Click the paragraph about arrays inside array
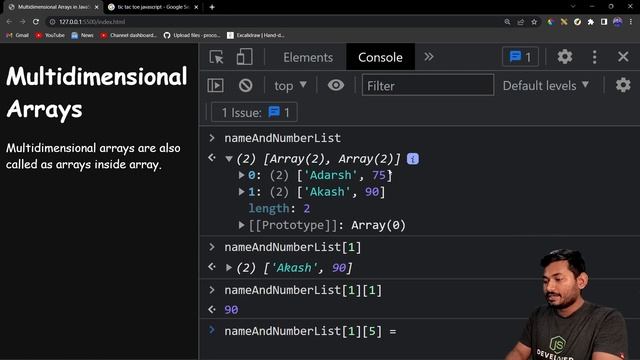The image size is (640, 360). point(93,156)
